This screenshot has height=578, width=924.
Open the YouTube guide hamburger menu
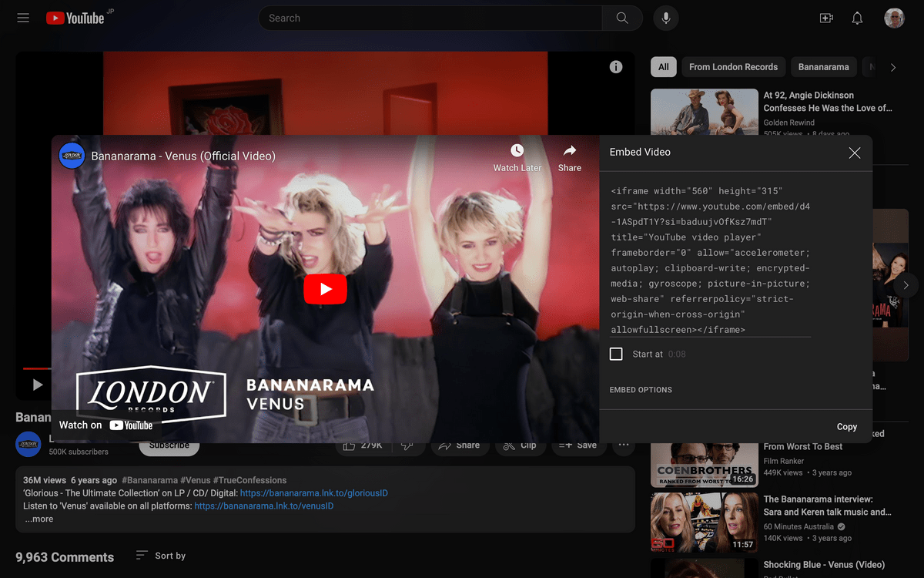pyautogui.click(x=23, y=18)
